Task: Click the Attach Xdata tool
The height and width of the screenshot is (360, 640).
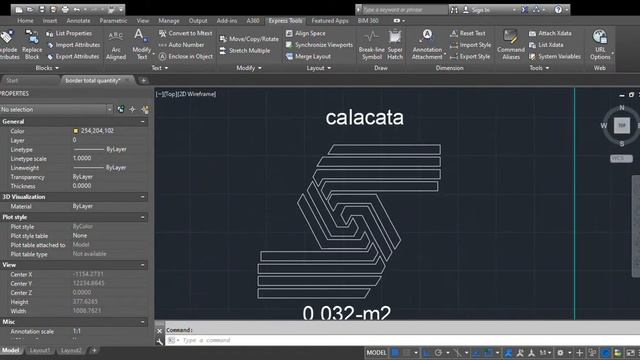Action: (x=550, y=33)
